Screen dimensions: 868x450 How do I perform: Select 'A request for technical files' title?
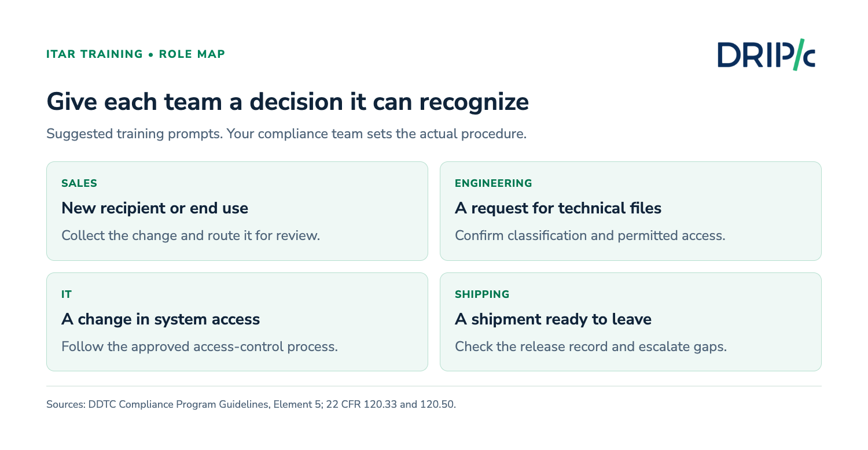(558, 208)
